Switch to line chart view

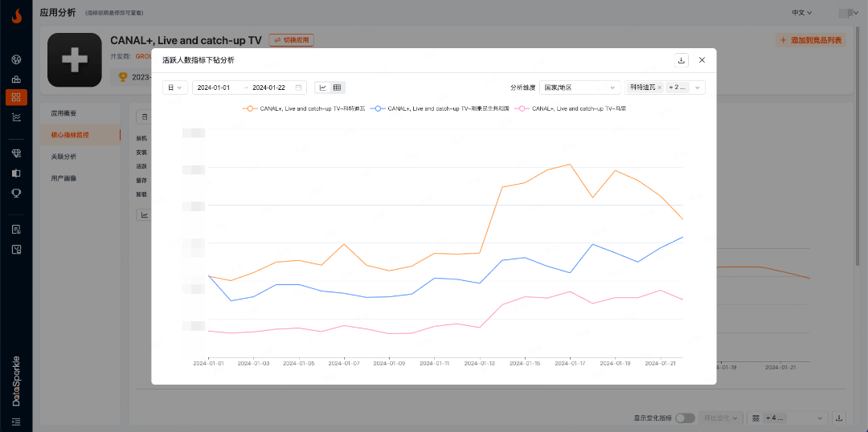pos(323,88)
